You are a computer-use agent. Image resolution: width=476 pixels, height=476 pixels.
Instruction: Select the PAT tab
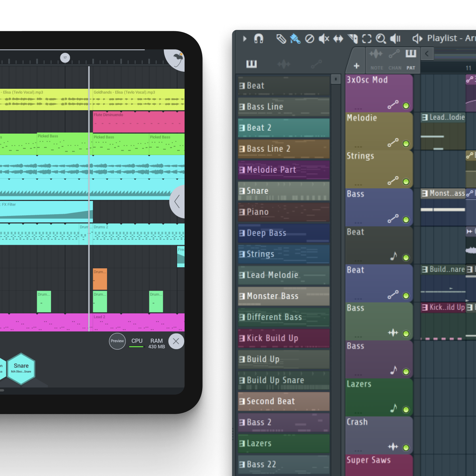(x=411, y=68)
